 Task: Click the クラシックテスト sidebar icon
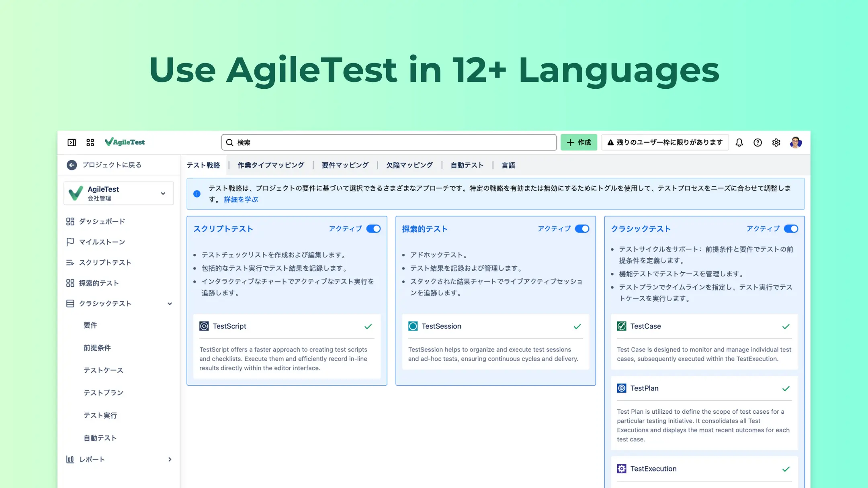pos(70,304)
